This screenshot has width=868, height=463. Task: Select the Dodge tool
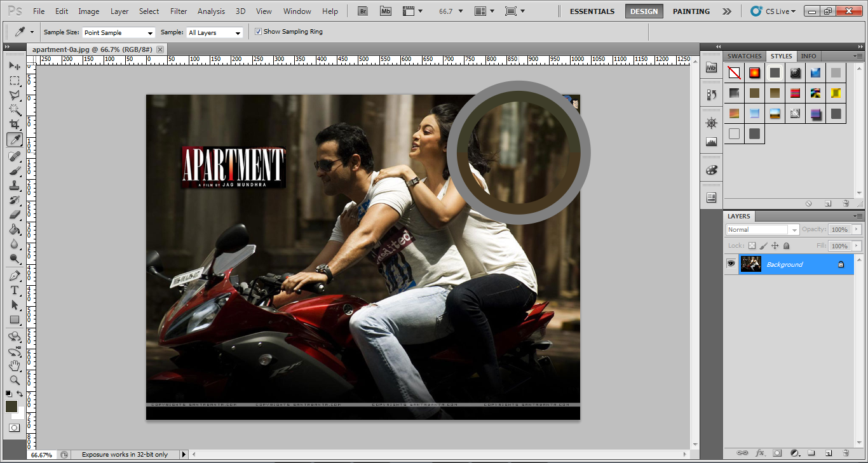[x=14, y=258]
